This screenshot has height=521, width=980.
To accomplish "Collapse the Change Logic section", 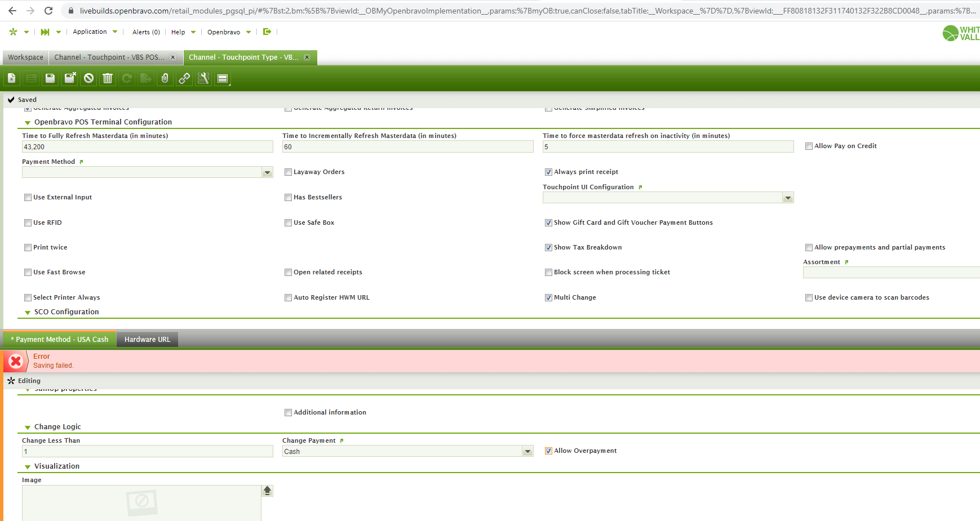I will pyautogui.click(x=28, y=428).
